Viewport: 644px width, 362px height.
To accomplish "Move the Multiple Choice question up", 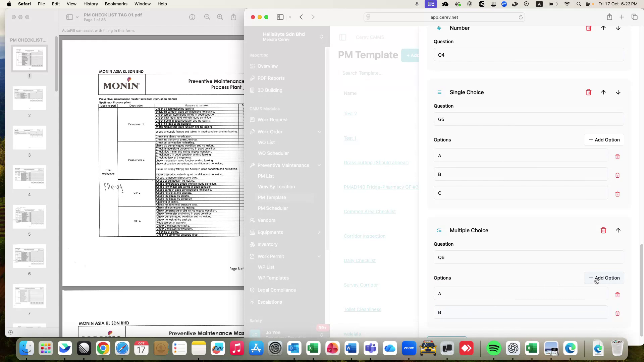I will coord(618,230).
